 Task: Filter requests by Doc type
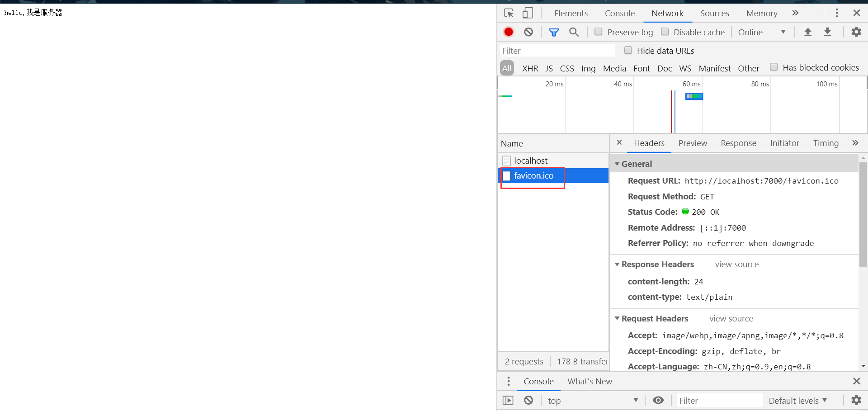tap(665, 68)
